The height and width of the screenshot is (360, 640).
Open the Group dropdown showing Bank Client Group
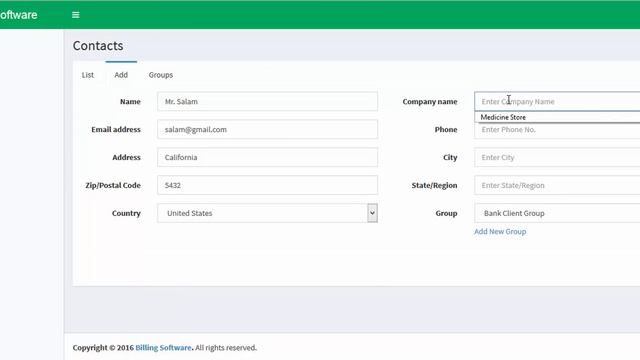point(557,213)
